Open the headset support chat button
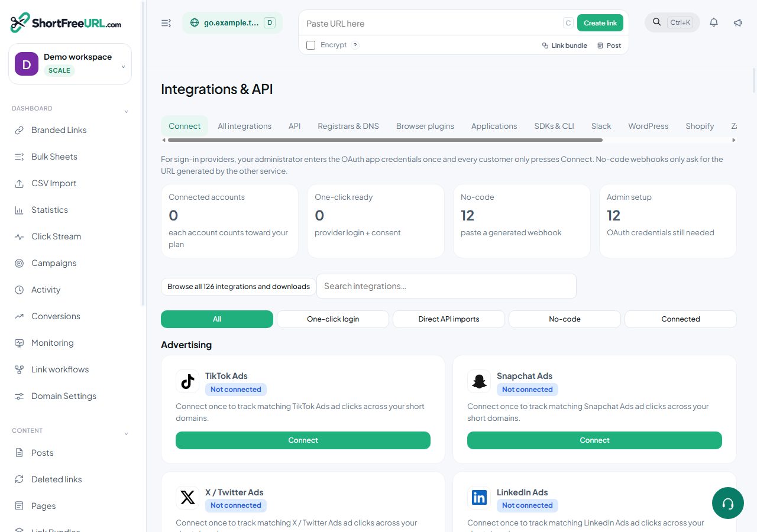Image resolution: width=757 pixels, height=532 pixels. click(x=728, y=503)
